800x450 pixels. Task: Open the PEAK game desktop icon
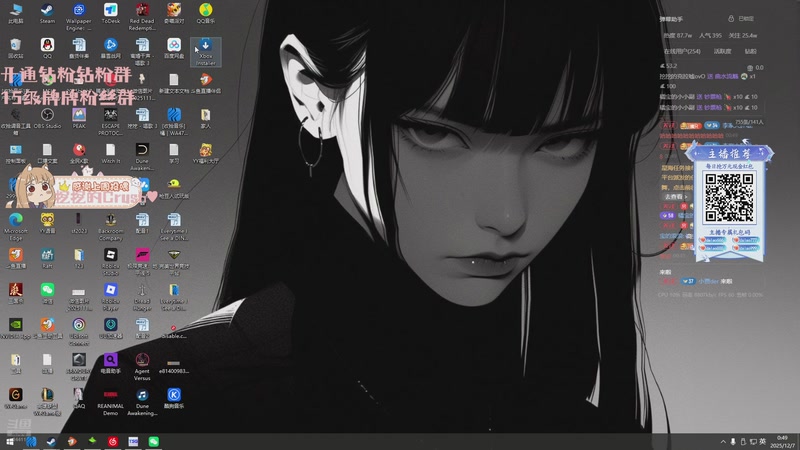click(x=79, y=118)
